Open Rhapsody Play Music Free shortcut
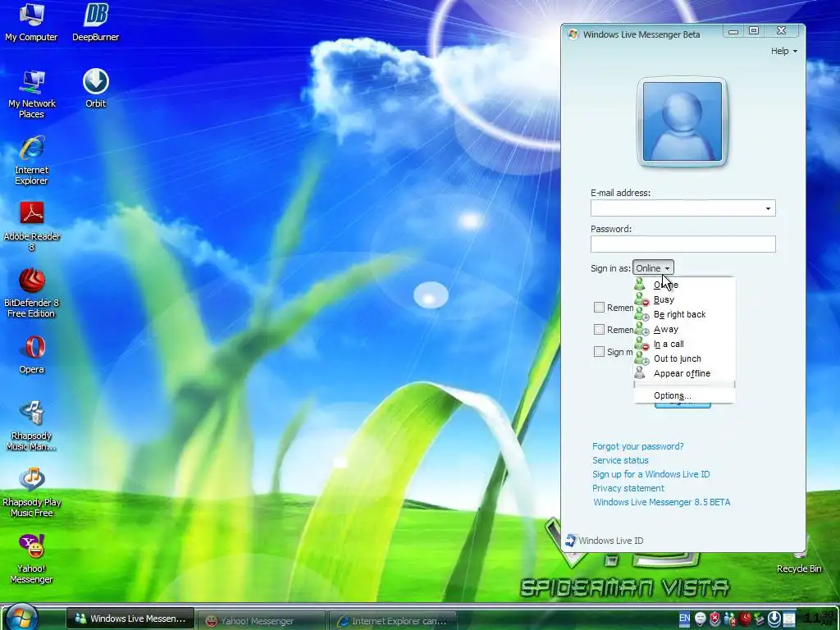This screenshot has height=630, width=840. tap(31, 493)
